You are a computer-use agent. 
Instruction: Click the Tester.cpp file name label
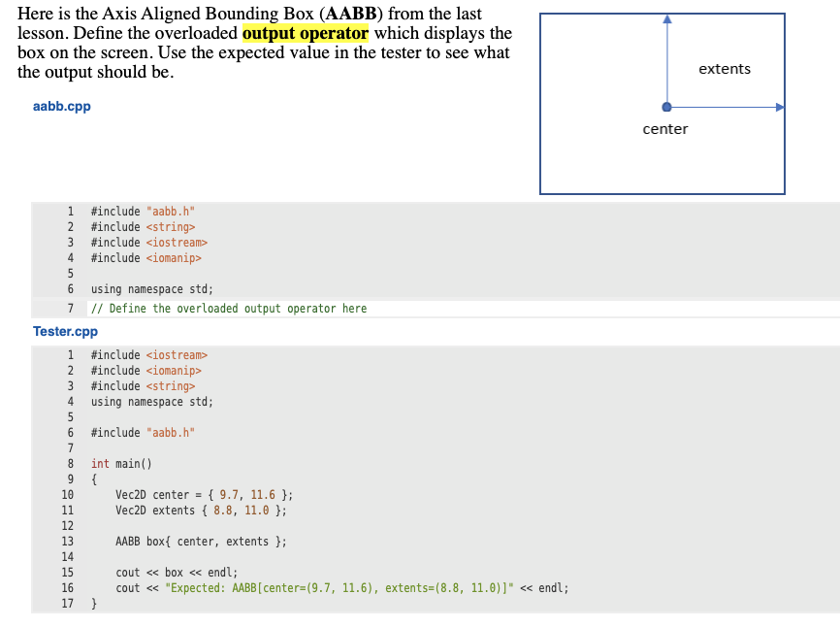click(x=66, y=331)
